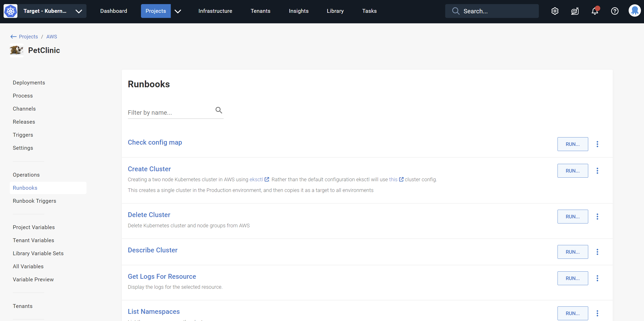This screenshot has width=644, height=321.
Task: Open overflow menu for Check config map
Action: coord(597,144)
